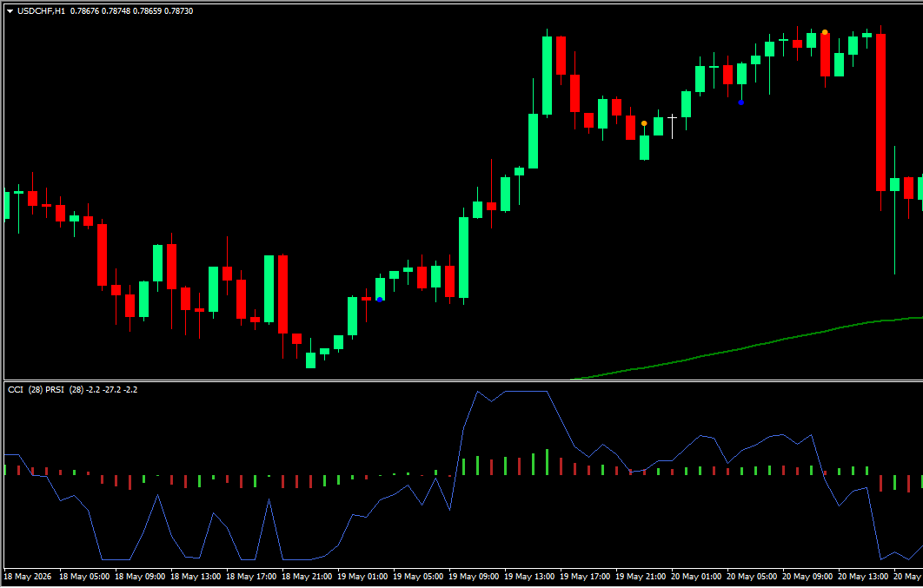Click the 20 May 05:00 time label
The height and width of the screenshot is (588, 923).
point(751,577)
